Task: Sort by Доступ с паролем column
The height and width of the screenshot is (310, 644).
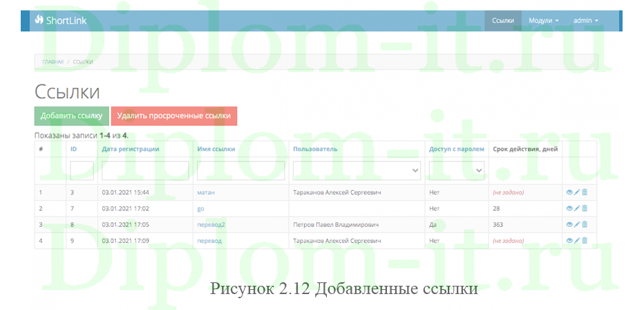Action: (457, 149)
